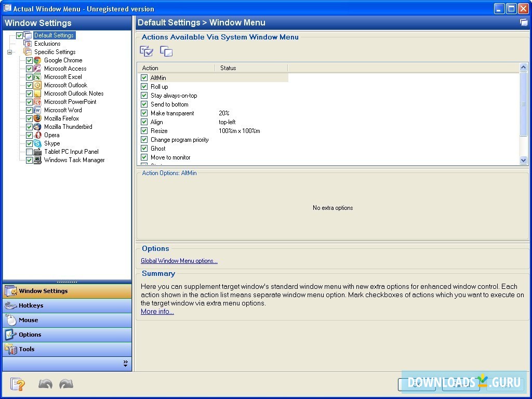Select the Exclusions tree item
Screen dimensions: 532x399
click(47, 44)
